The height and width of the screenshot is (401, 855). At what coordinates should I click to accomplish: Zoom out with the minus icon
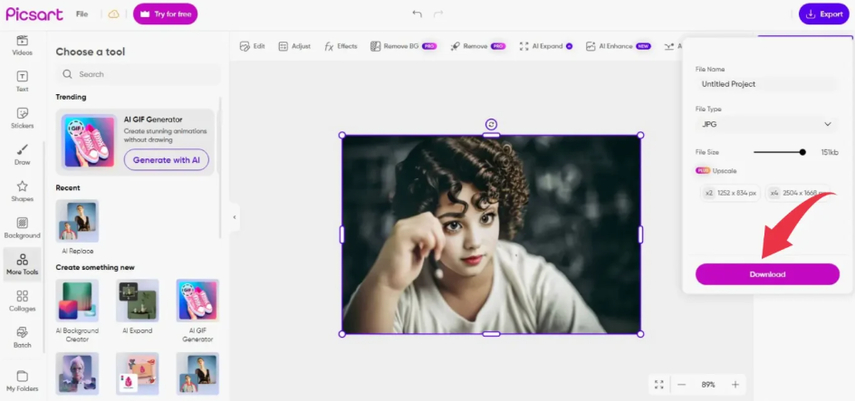point(682,385)
